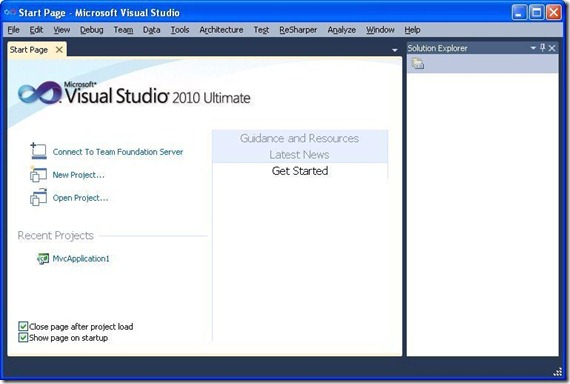Click the New Project icon
The image size is (570, 384).
(x=38, y=175)
